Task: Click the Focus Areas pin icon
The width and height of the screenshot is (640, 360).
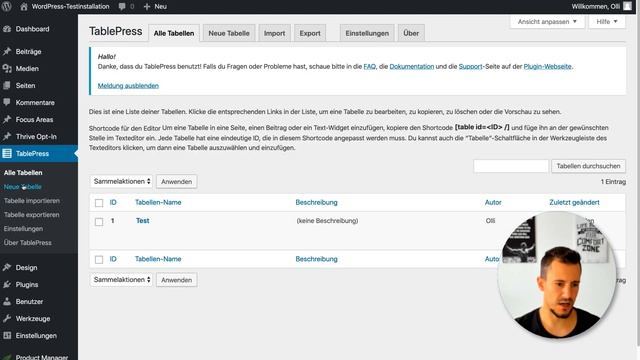Action: click(x=7, y=120)
